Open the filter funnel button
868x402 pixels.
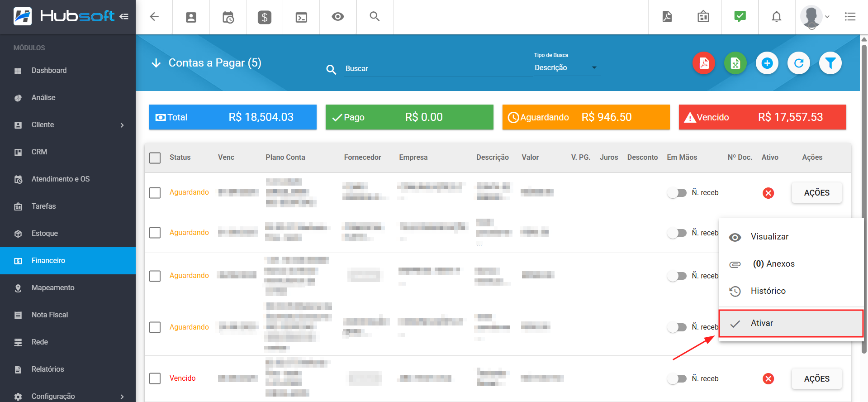(830, 63)
